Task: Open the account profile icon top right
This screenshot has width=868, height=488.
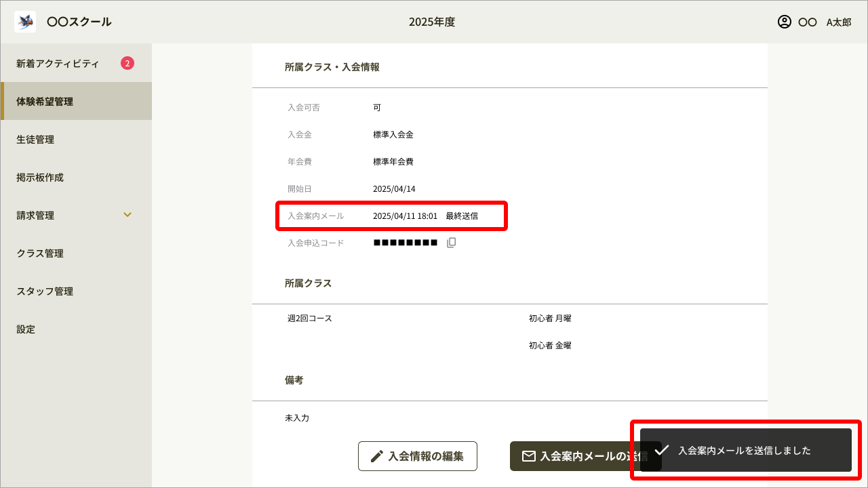Action: [783, 22]
